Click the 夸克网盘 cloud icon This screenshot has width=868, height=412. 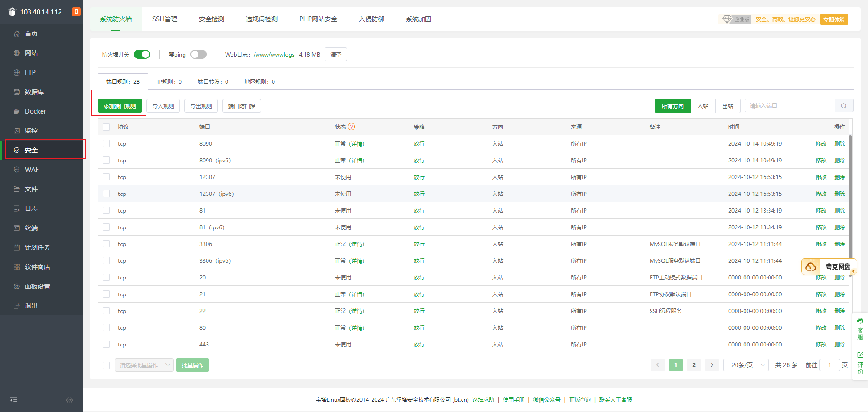pos(811,267)
